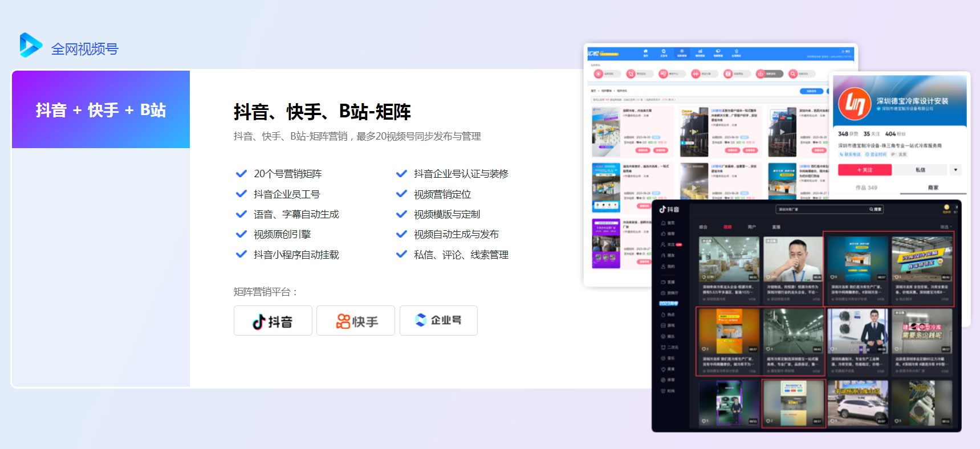Click the 联系电话 link on profile card
The image size is (980, 449).
(x=849, y=154)
